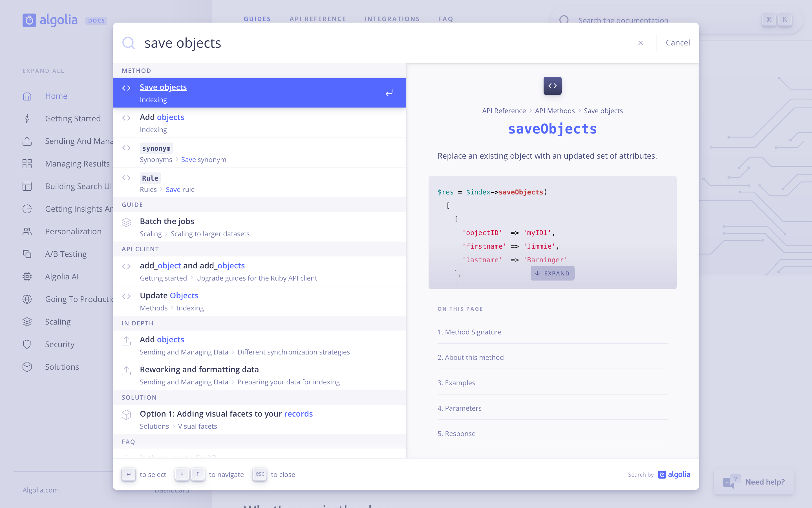The height and width of the screenshot is (508, 812).
Task: Click code icon beside Update Objects
Action: (126, 296)
